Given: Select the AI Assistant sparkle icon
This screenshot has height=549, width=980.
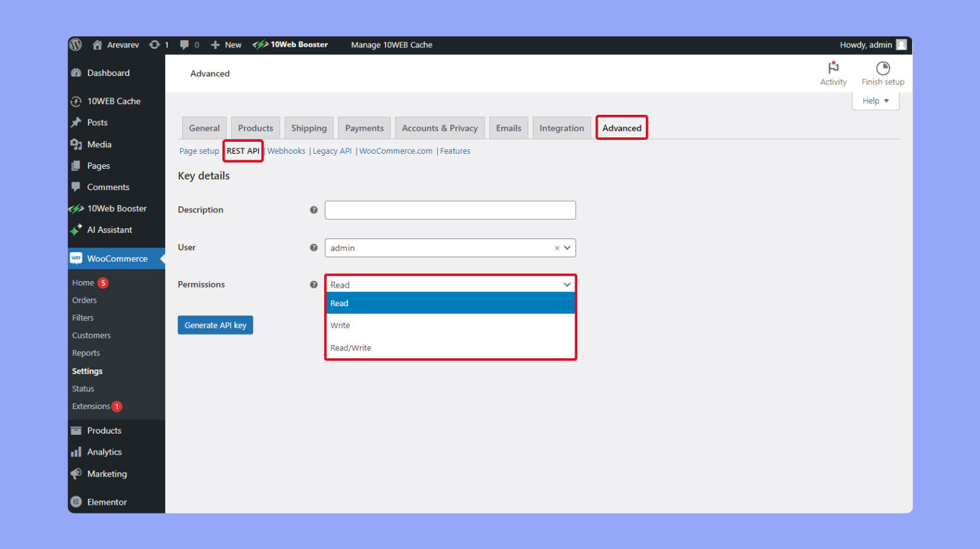Looking at the screenshot, I should click(77, 230).
